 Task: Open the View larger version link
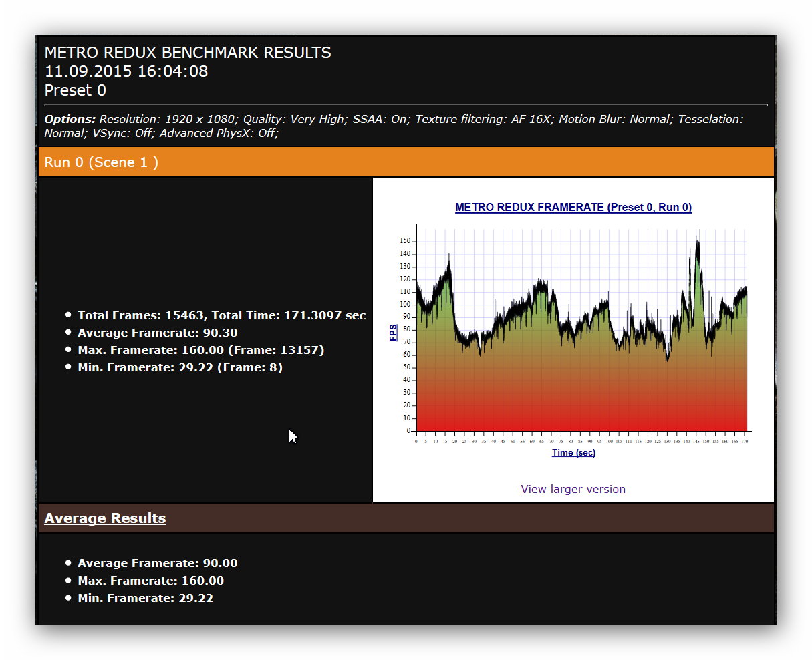pos(573,489)
